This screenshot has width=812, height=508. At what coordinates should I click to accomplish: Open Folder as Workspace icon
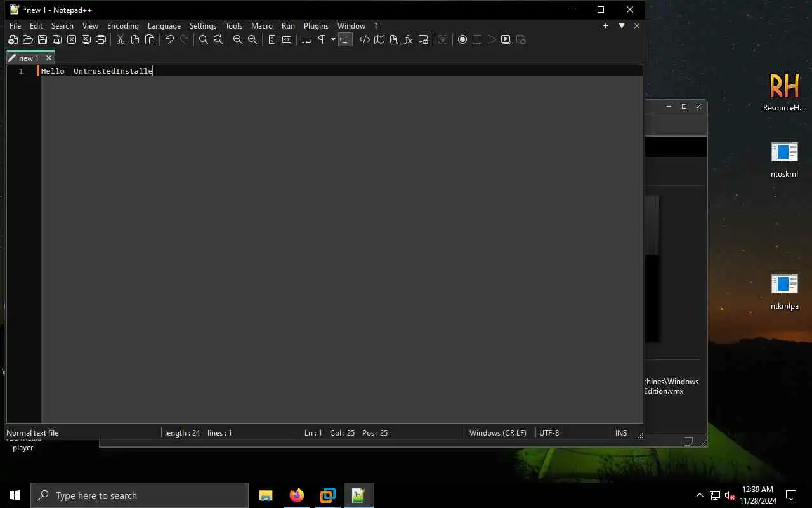pos(423,39)
